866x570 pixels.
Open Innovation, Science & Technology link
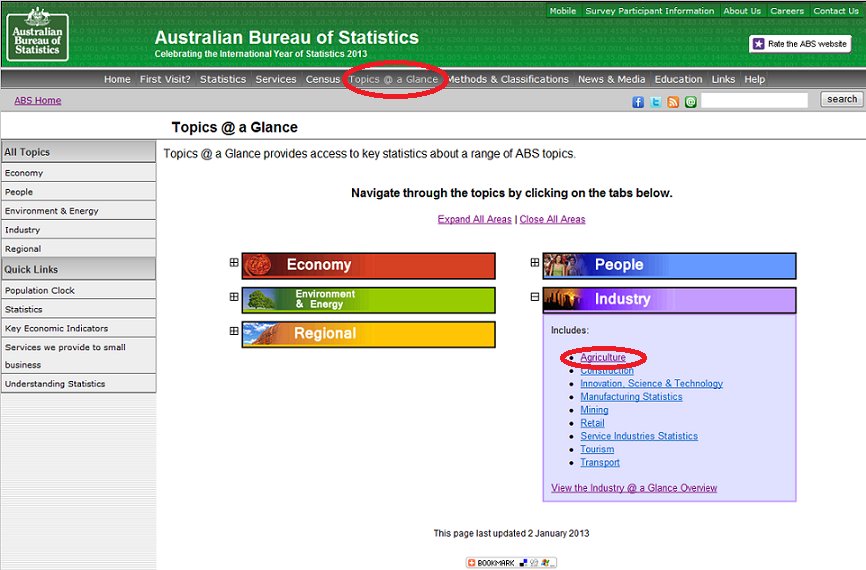651,383
